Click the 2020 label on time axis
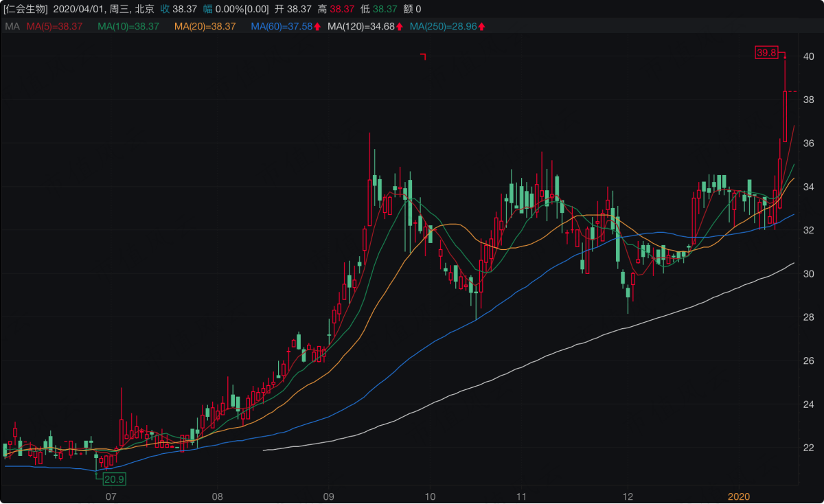 738,496
